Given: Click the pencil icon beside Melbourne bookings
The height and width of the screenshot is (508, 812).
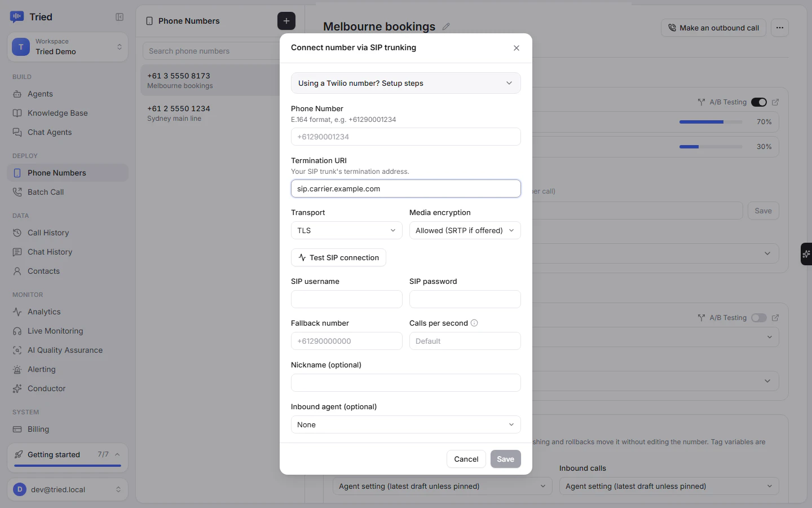Looking at the screenshot, I should (446, 27).
